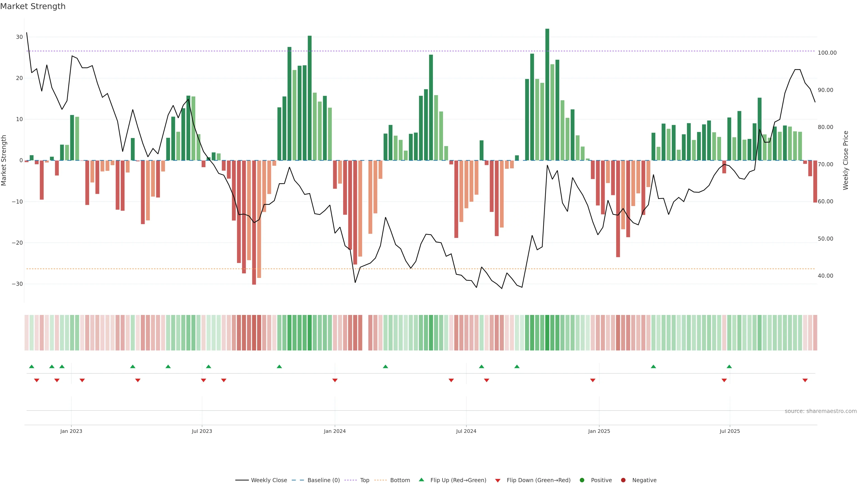
Task: Click the Market Strength y-axis title
Action: [4, 160]
